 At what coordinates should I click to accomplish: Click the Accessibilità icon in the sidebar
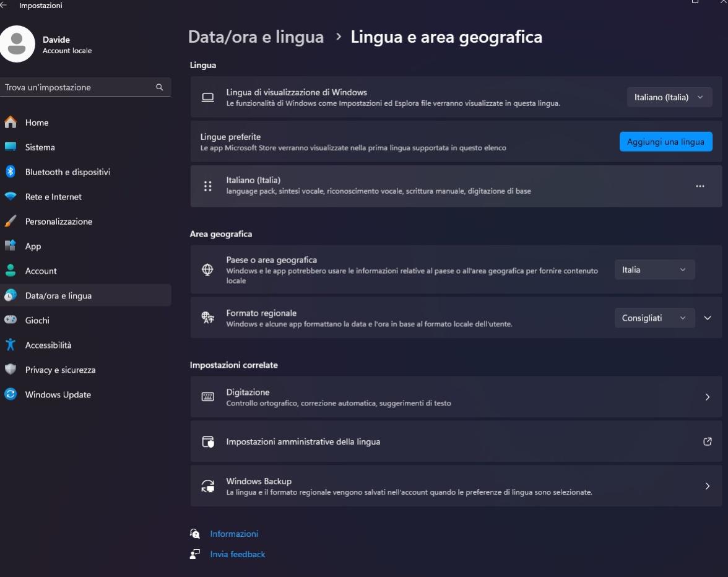click(11, 345)
